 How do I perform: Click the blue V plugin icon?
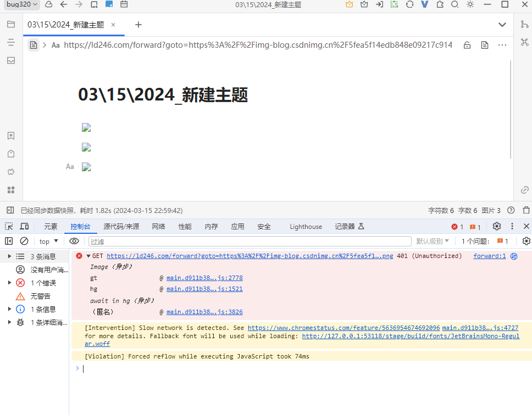click(x=424, y=4)
